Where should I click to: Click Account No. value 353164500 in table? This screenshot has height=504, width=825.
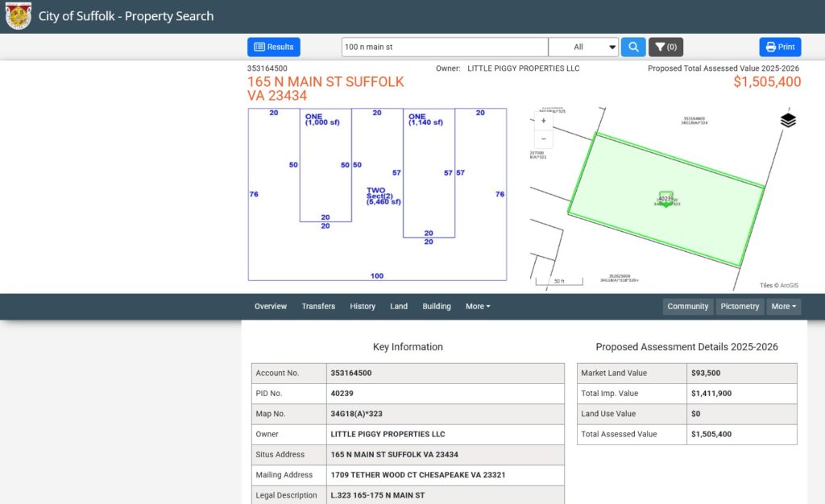(x=351, y=373)
